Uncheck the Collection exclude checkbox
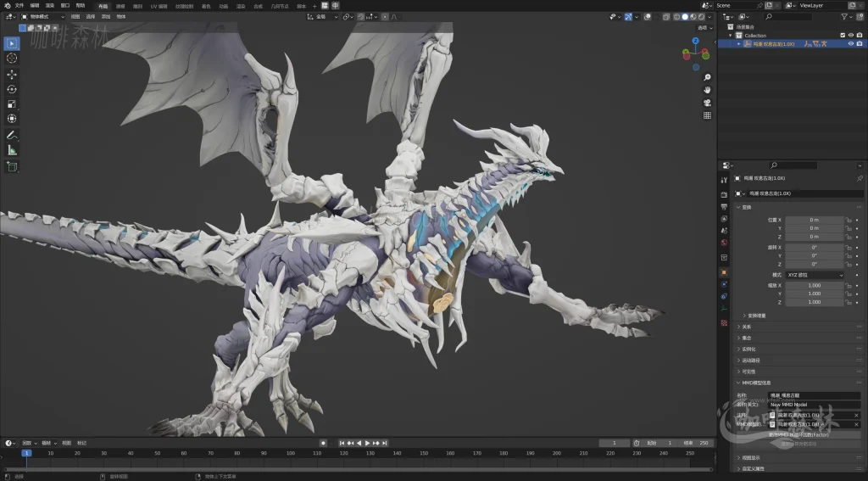Viewport: 868px width, 481px height. (843, 36)
